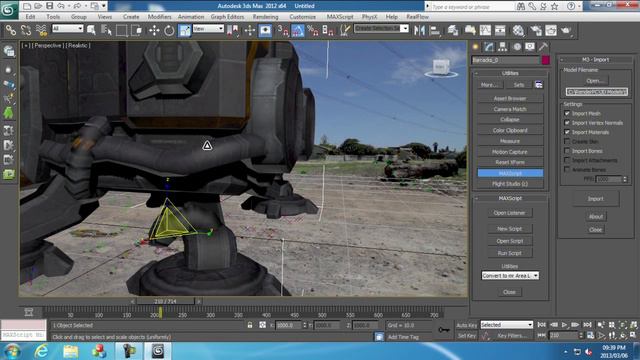
Task: Open the Align tool
Action: pos(435,30)
